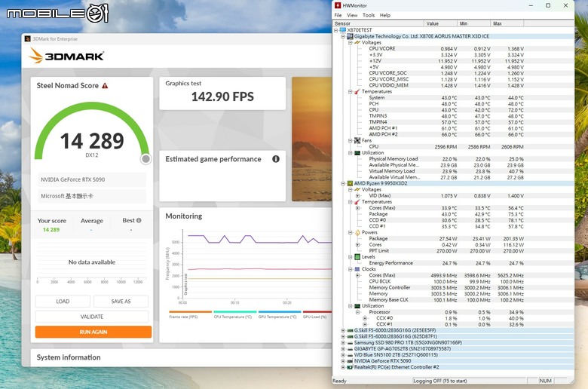This screenshot has width=588, height=389.
Task: Open the File menu in HWMonitor
Action: tap(338, 15)
